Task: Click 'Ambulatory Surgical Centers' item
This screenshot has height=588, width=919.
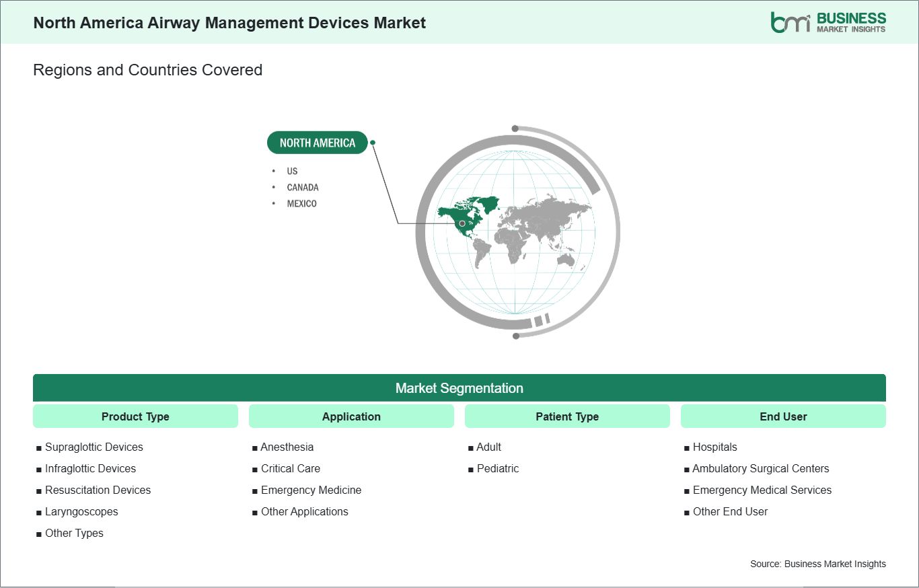Action: point(756,468)
